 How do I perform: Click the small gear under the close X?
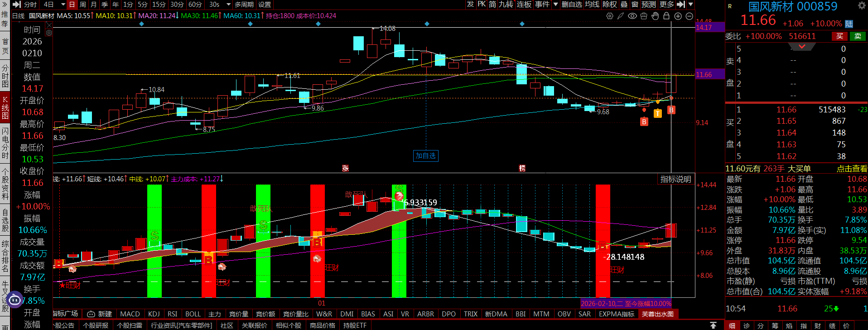pos(49,33)
